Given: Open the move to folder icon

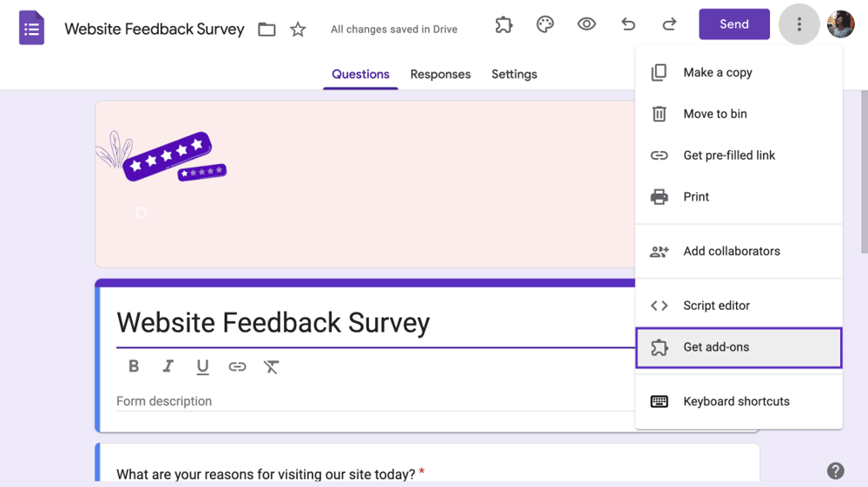Looking at the screenshot, I should click(x=267, y=30).
